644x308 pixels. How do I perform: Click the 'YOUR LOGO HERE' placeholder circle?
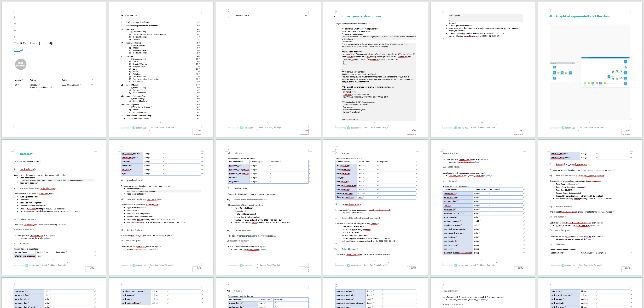click(20, 64)
